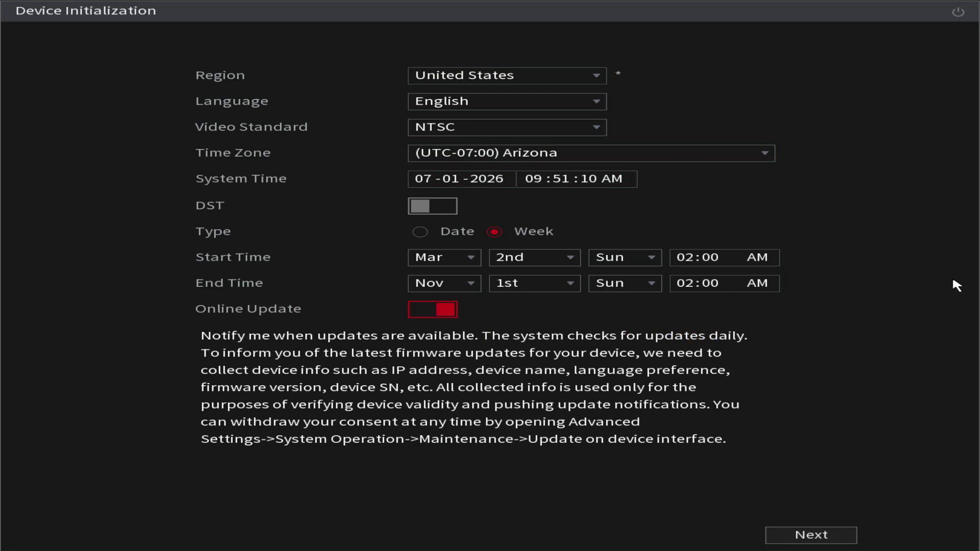Screen dimensions: 980x551
Task: Enable the DST toggle switch
Action: tap(432, 206)
